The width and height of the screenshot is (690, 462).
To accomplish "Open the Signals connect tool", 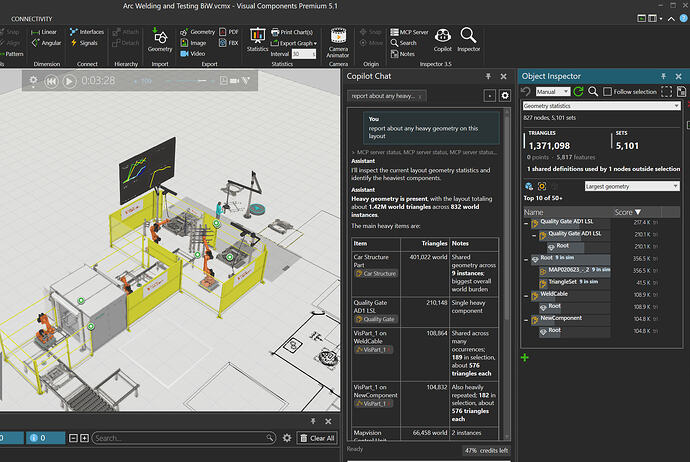I will pos(84,43).
